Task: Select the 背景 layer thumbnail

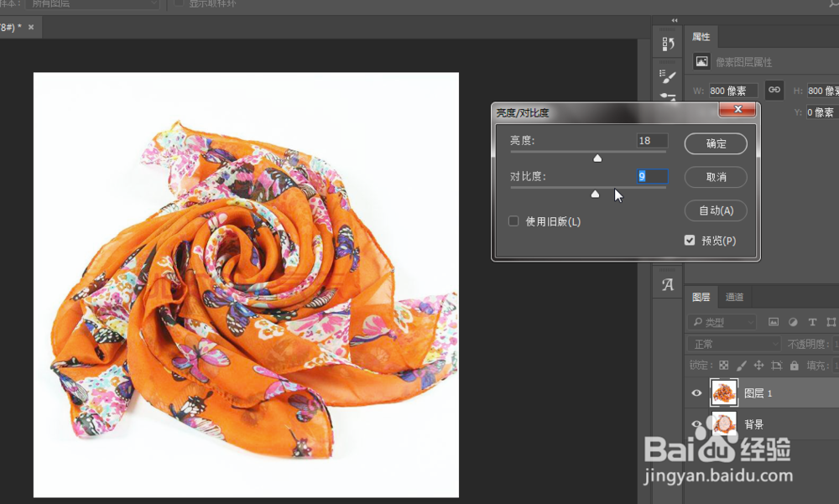Action: (x=724, y=423)
